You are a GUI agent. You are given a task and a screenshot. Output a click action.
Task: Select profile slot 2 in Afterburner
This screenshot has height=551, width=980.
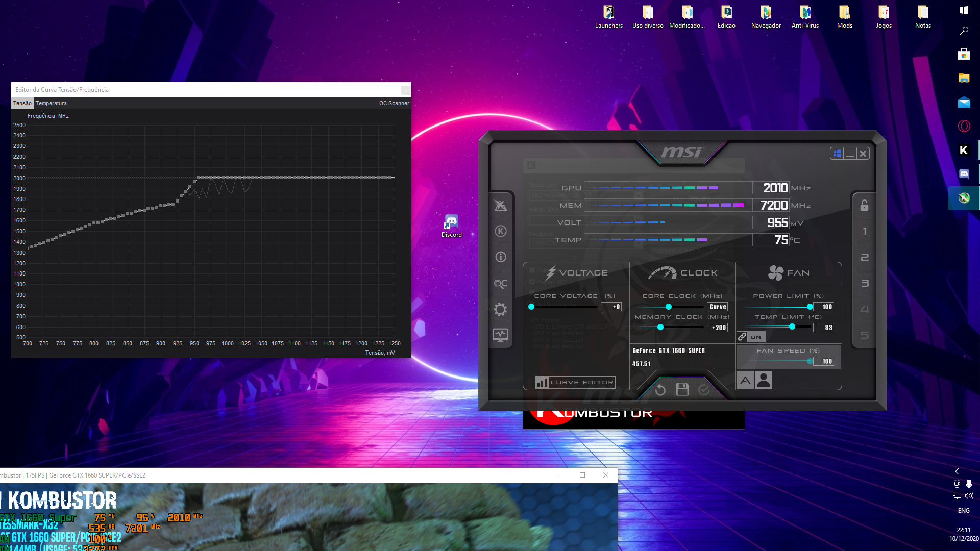click(864, 257)
